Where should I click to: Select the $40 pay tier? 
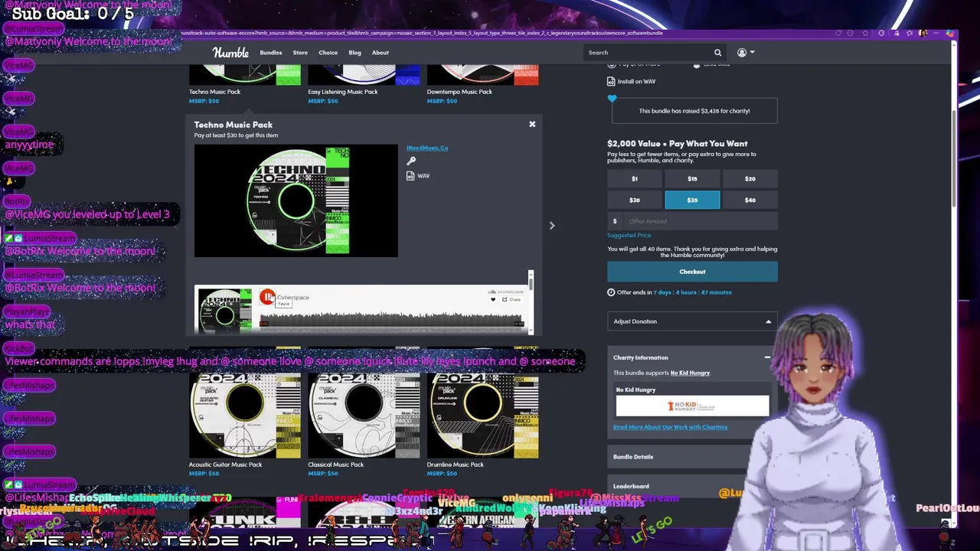click(x=750, y=200)
